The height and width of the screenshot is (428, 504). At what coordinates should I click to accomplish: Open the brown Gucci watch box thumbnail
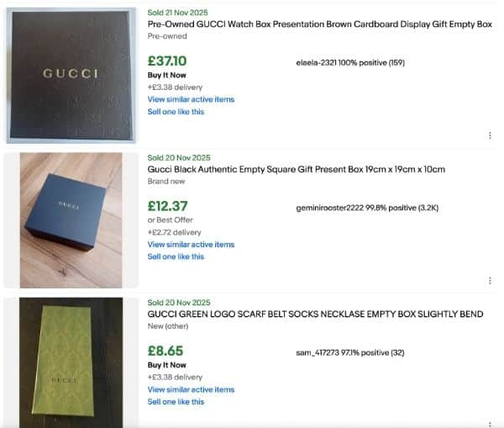71,75
